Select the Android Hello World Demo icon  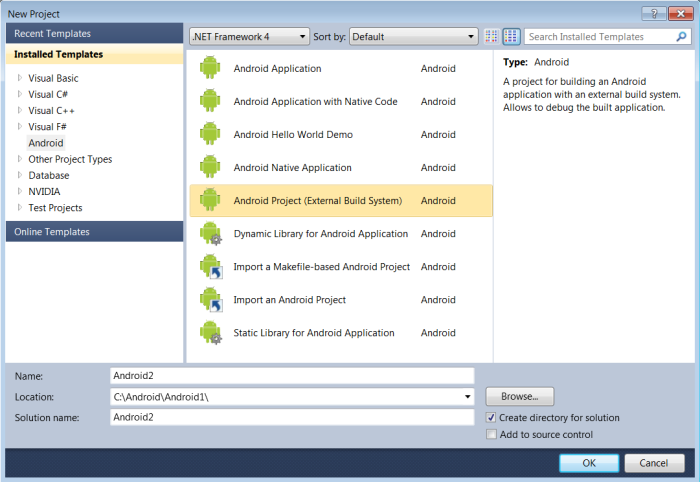pyautogui.click(x=210, y=135)
